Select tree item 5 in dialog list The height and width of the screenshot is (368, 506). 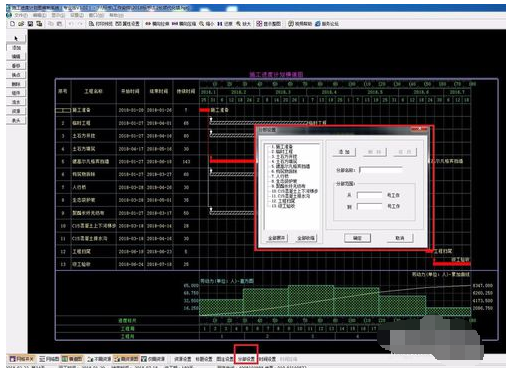[x=291, y=166]
